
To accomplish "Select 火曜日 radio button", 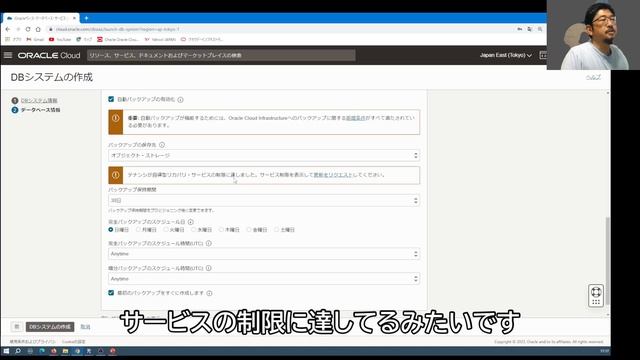I will point(166,230).
